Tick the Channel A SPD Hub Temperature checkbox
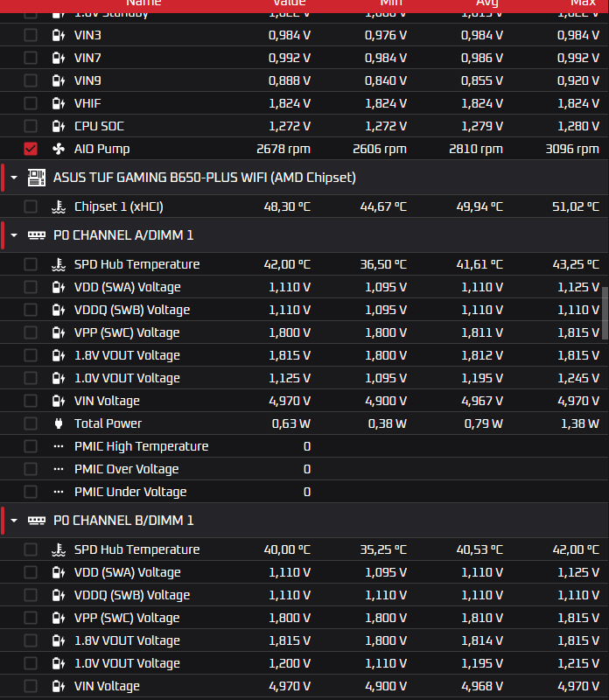Screen dimensions: 609x700 (x=31, y=264)
